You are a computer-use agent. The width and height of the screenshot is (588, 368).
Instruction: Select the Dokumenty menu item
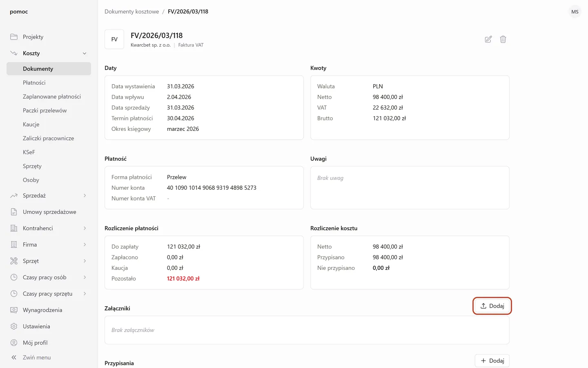click(x=49, y=69)
